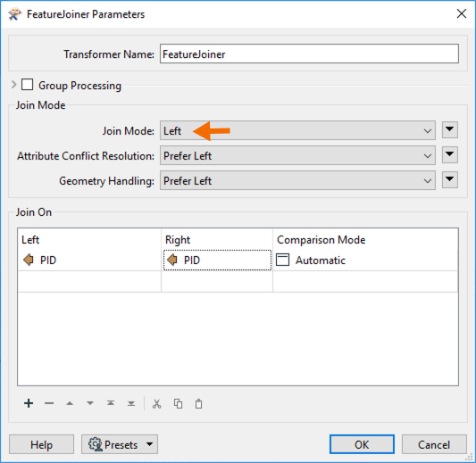Confirm parameters with OK button
The height and width of the screenshot is (463, 476).
pyautogui.click(x=362, y=444)
